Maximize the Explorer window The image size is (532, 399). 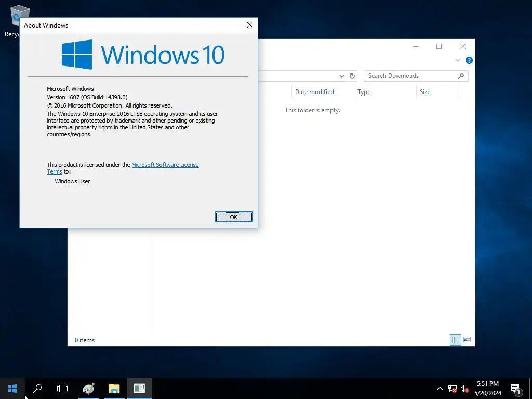(439, 46)
